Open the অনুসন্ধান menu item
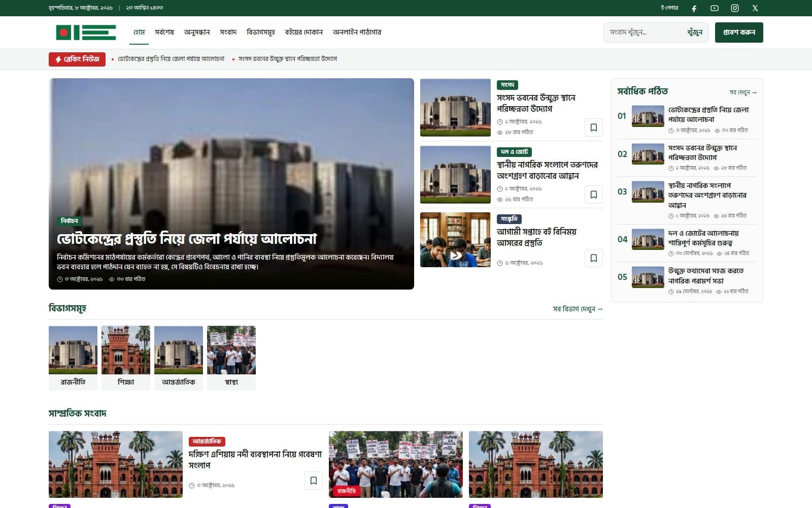This screenshot has width=812, height=508. pyautogui.click(x=197, y=32)
